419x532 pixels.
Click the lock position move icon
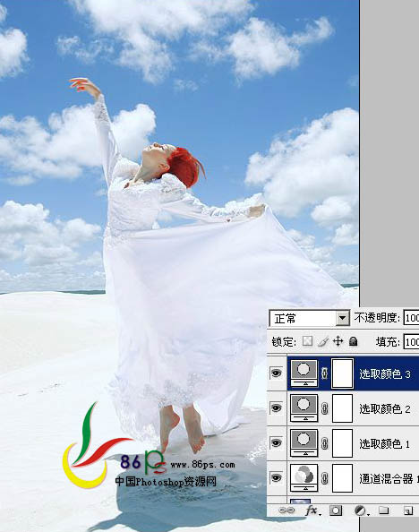coord(338,341)
